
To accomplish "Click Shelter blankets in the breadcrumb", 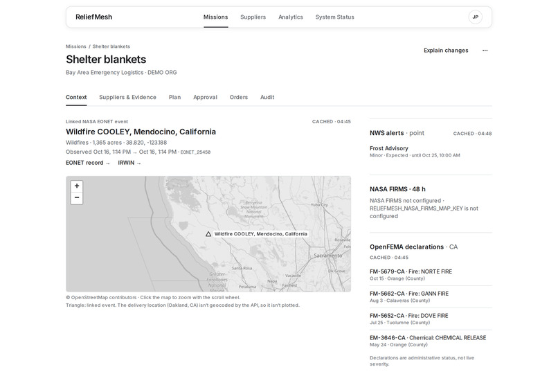I will pos(111,46).
